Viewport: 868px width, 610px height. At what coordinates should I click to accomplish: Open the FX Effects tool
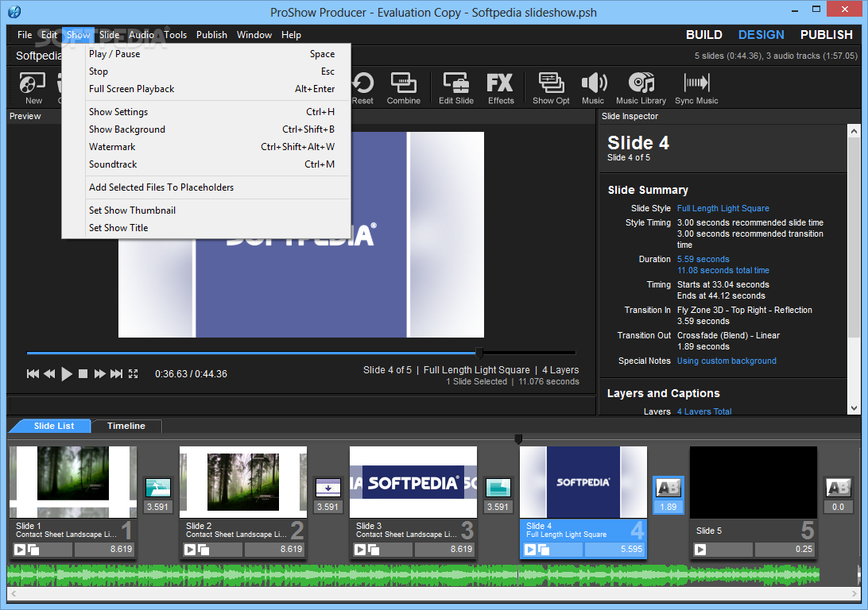501,87
